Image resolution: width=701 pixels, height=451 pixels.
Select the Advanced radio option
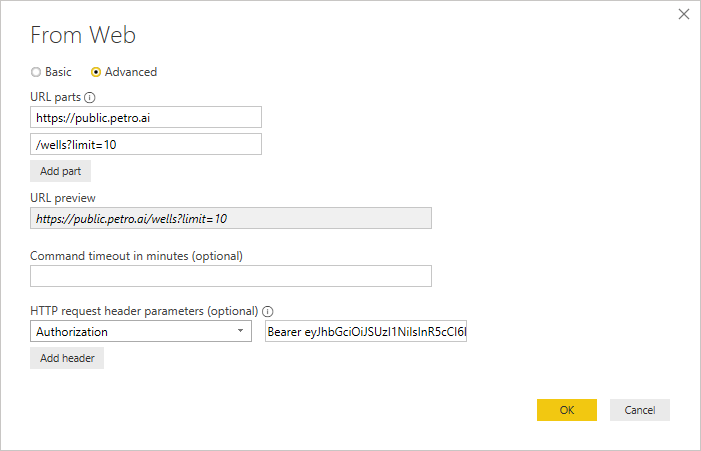(x=96, y=72)
